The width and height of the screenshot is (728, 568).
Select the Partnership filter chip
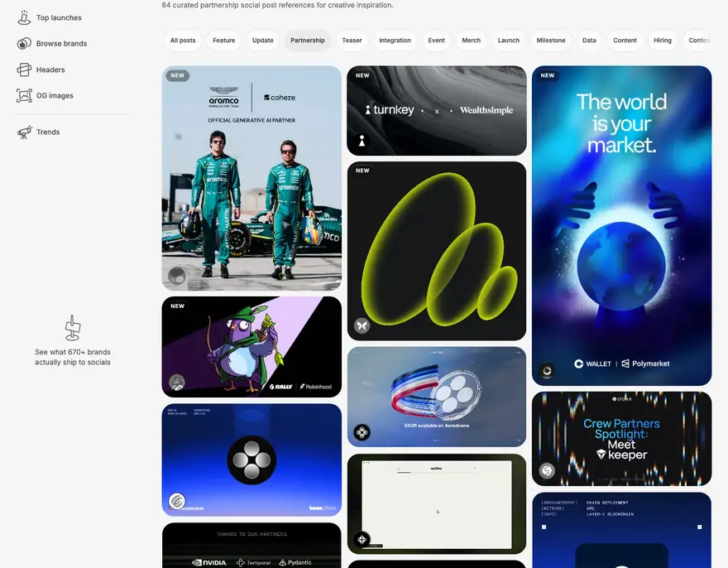point(308,41)
